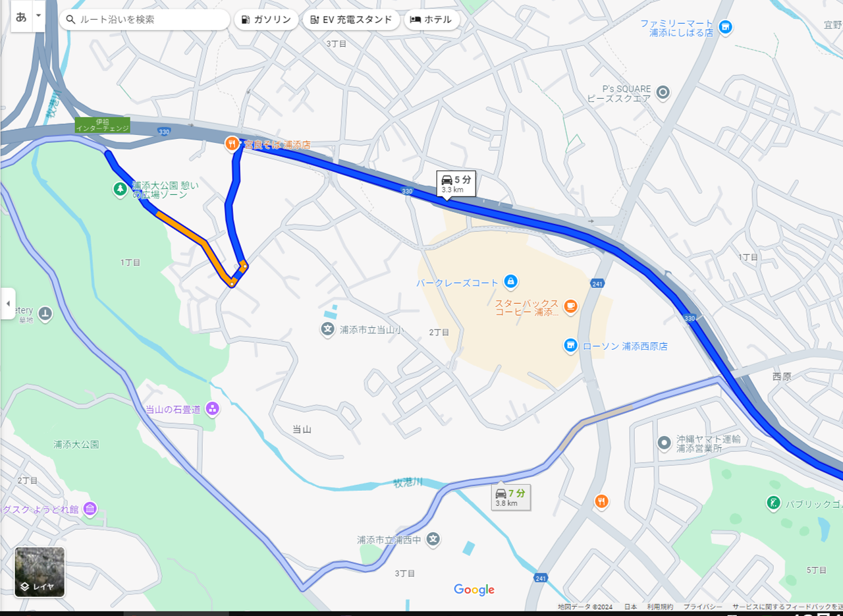Click the ルート沿いを検索 search field
Screen dimensions: 843x616
145,20
